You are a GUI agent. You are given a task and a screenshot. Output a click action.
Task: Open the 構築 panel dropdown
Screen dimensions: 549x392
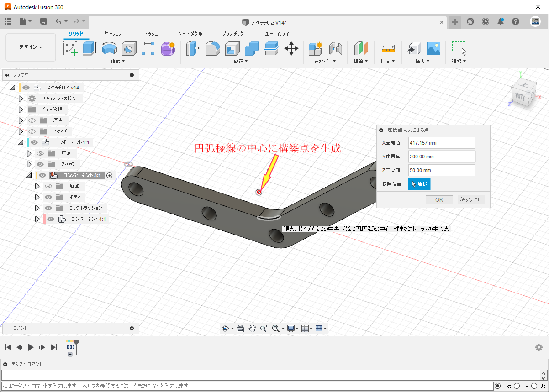361,61
